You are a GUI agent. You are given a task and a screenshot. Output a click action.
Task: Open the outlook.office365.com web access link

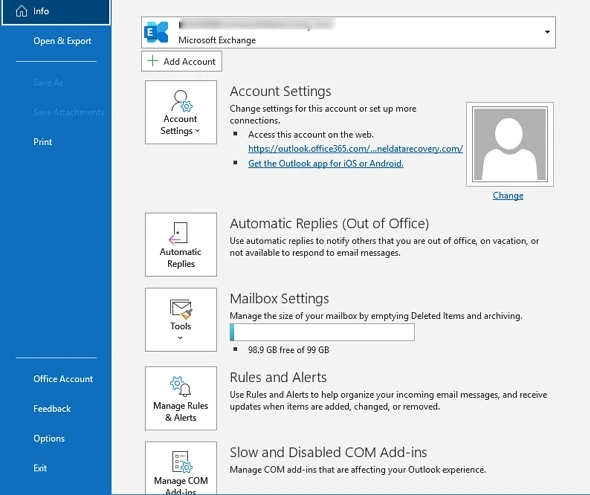(x=355, y=149)
